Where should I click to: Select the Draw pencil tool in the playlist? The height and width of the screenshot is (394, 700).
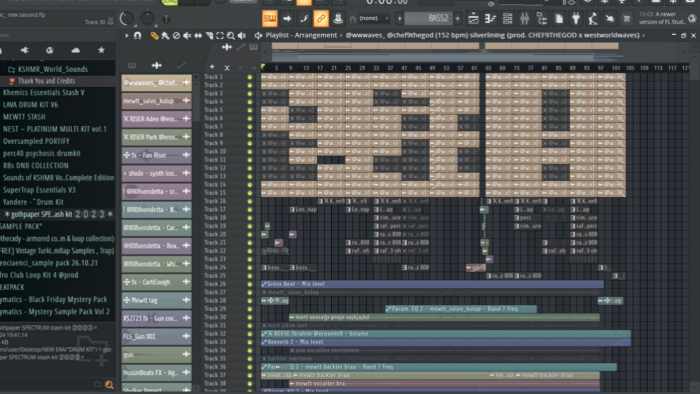click(x=154, y=36)
